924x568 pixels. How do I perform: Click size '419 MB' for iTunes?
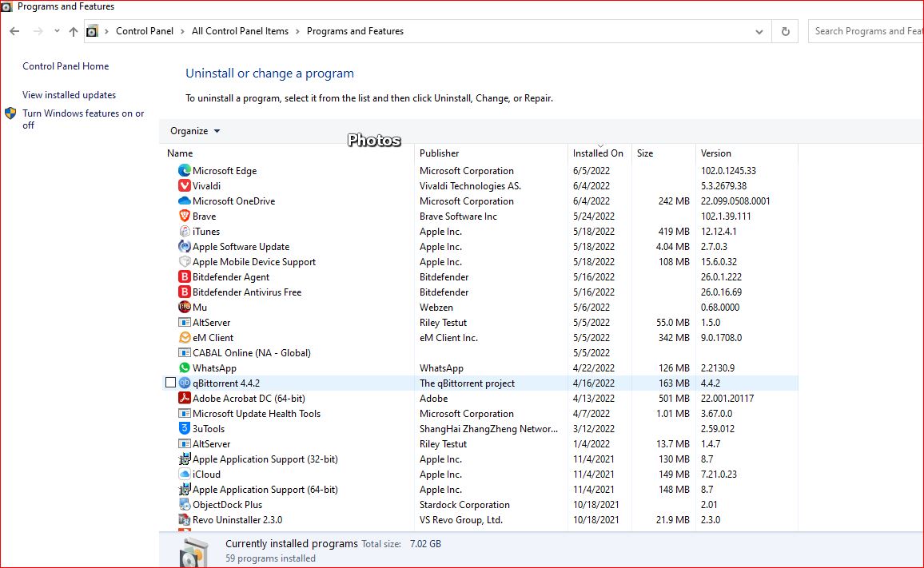pos(674,232)
